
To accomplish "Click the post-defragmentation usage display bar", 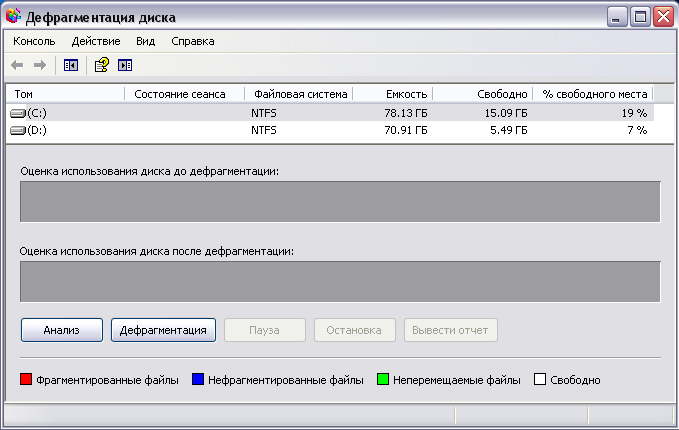I will pos(340,281).
